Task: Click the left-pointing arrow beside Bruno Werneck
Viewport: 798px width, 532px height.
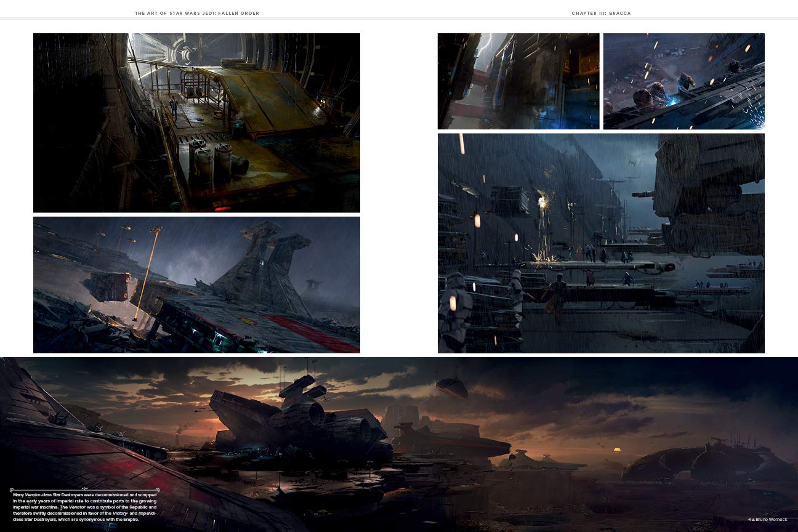Action: [x=749, y=520]
